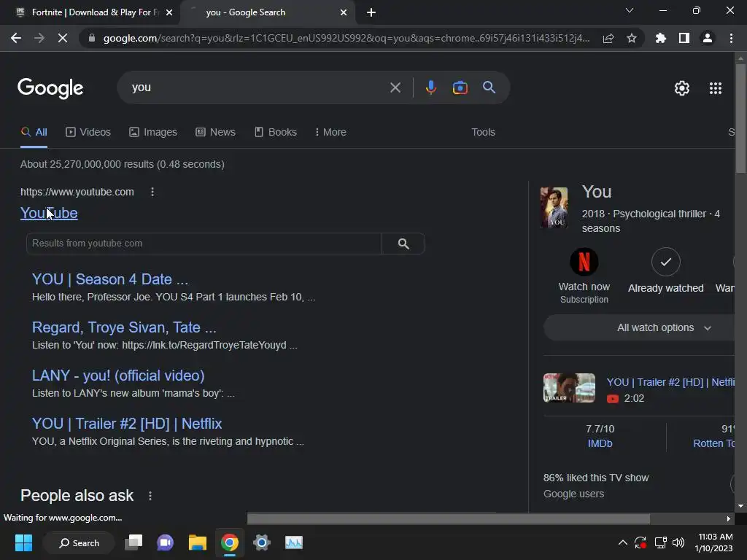Image resolution: width=747 pixels, height=560 pixels.
Task: Select the All results tab
Action: tap(34, 132)
